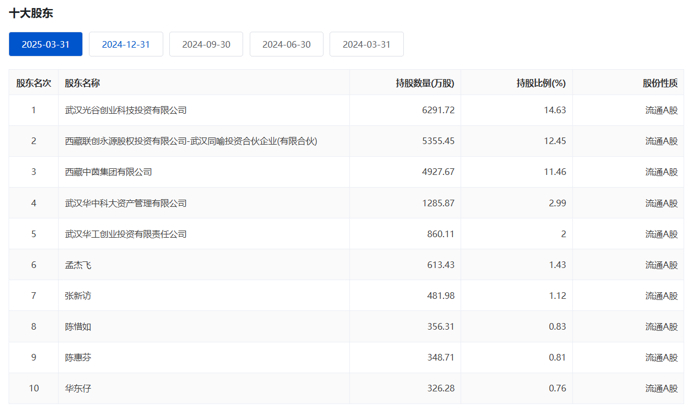Select shareholder 张新访 in row 7
The width and height of the screenshot is (693, 411).
(x=78, y=296)
